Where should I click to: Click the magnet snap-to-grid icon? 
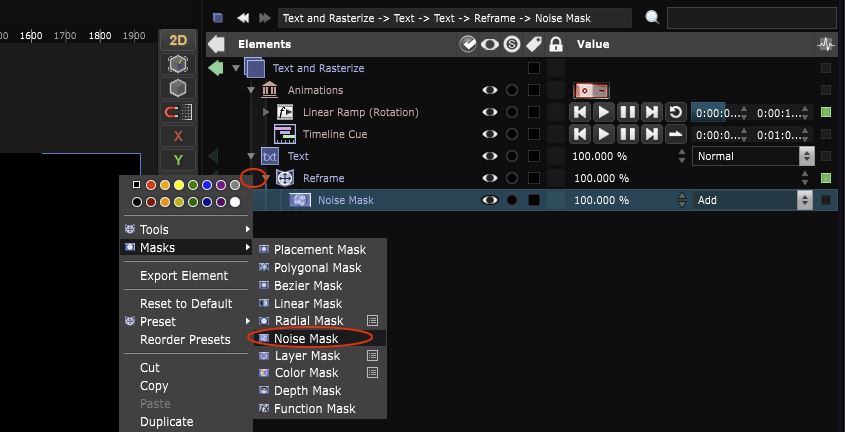click(178, 112)
